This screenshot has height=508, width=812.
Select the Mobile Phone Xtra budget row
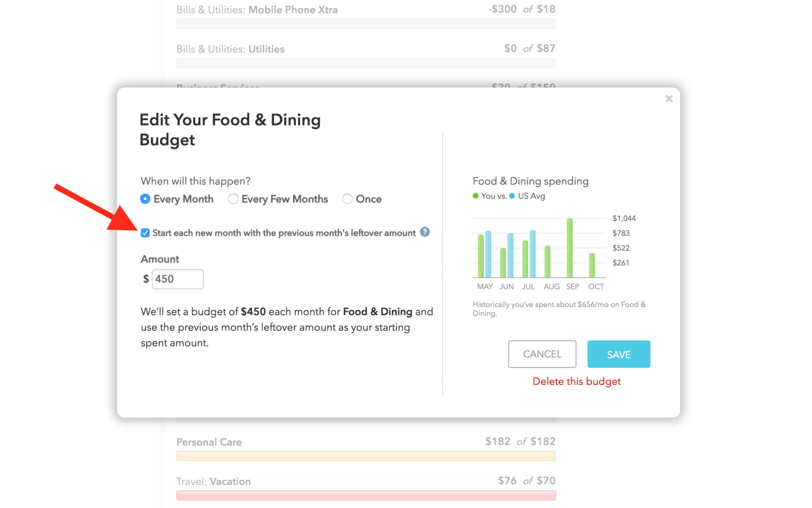pyautogui.click(x=366, y=15)
